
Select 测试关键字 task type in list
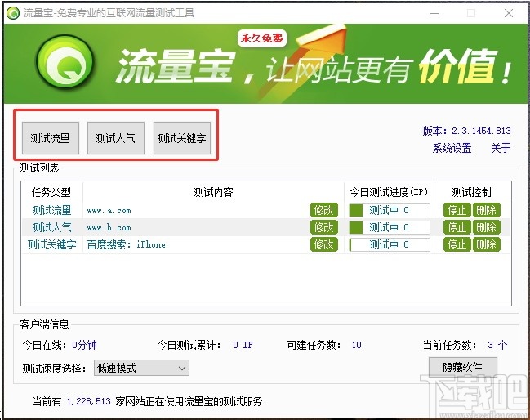51,244
